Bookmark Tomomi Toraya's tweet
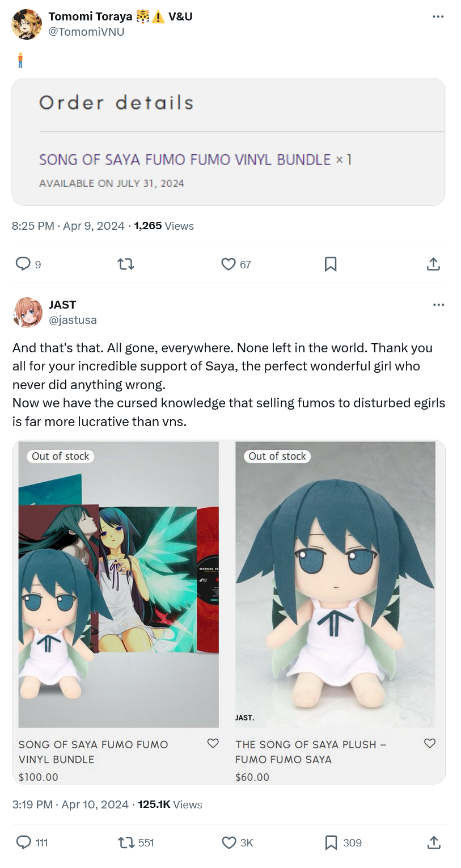461x868 pixels. coord(331,264)
